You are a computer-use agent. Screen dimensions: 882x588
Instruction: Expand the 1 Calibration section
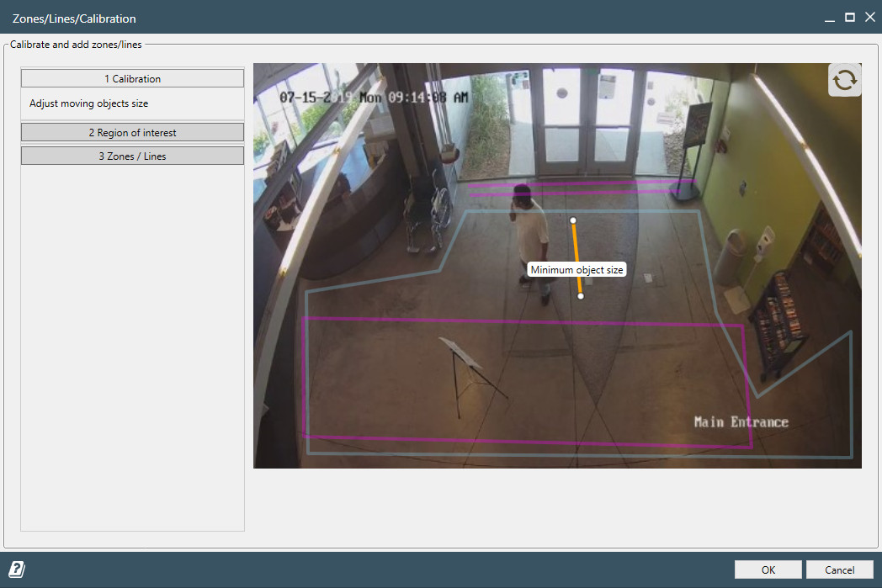click(132, 78)
